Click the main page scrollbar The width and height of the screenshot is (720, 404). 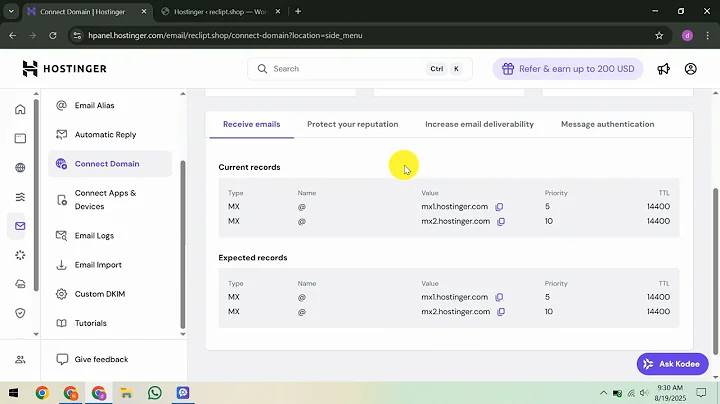click(715, 271)
